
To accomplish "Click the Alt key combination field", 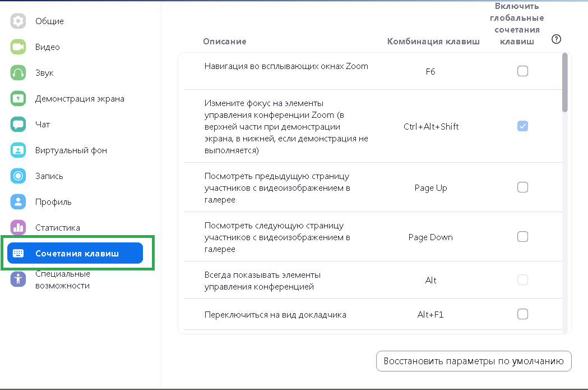I will (430, 281).
